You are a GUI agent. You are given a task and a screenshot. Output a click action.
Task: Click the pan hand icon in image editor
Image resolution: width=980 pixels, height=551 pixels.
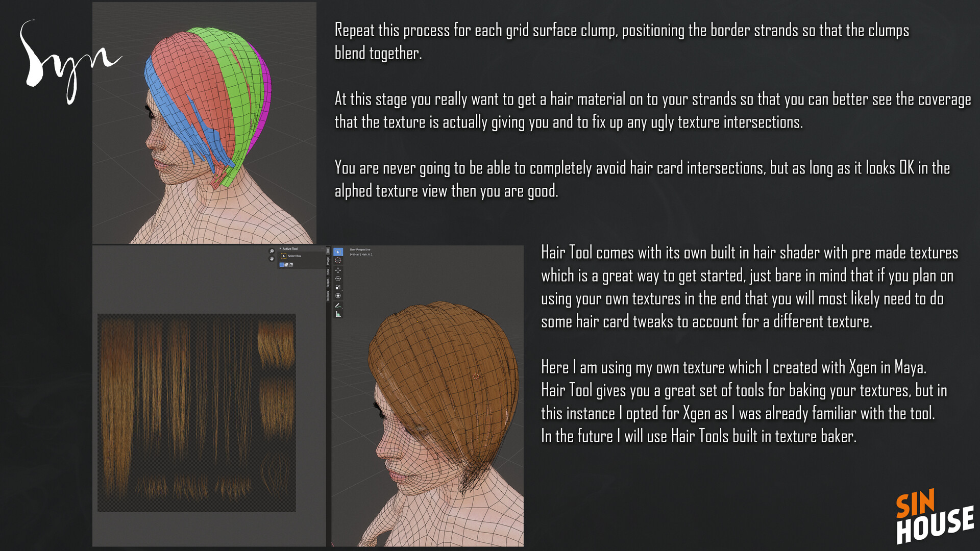[x=272, y=258]
